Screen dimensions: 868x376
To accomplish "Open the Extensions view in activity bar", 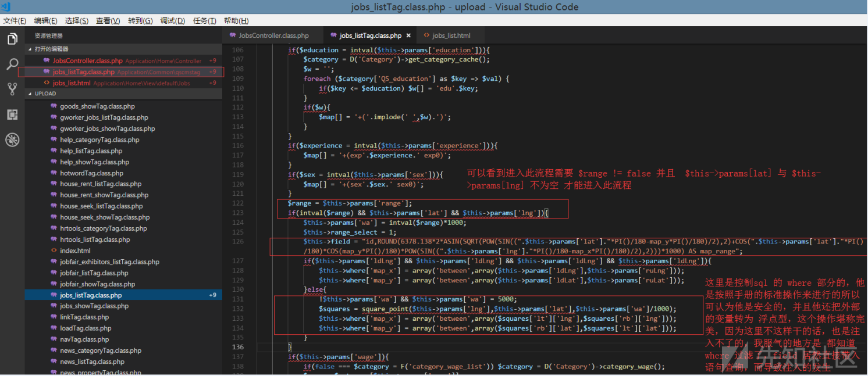I will [12, 114].
